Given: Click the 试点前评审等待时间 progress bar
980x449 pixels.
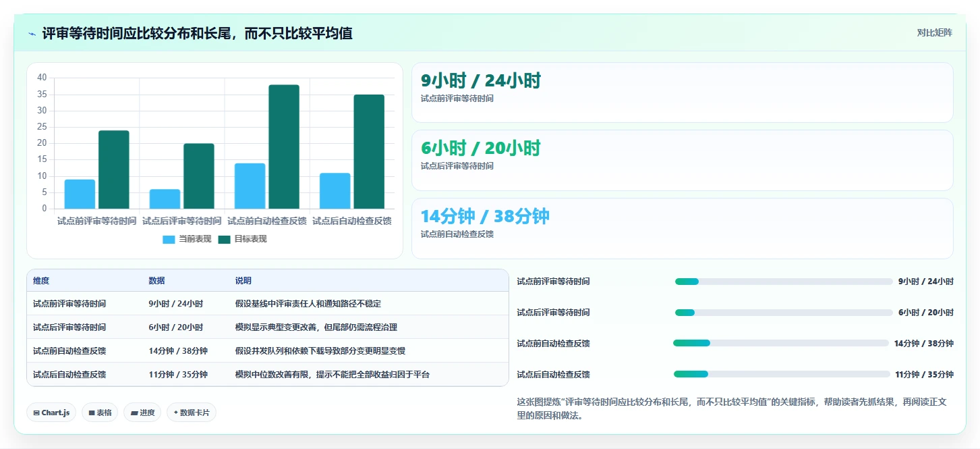Looking at the screenshot, I should (784, 282).
